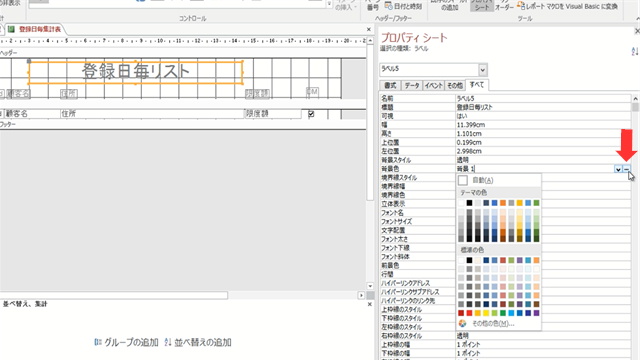The image size is (640, 360).
Task: Click the property sheet sort icon
Action: point(635,51)
